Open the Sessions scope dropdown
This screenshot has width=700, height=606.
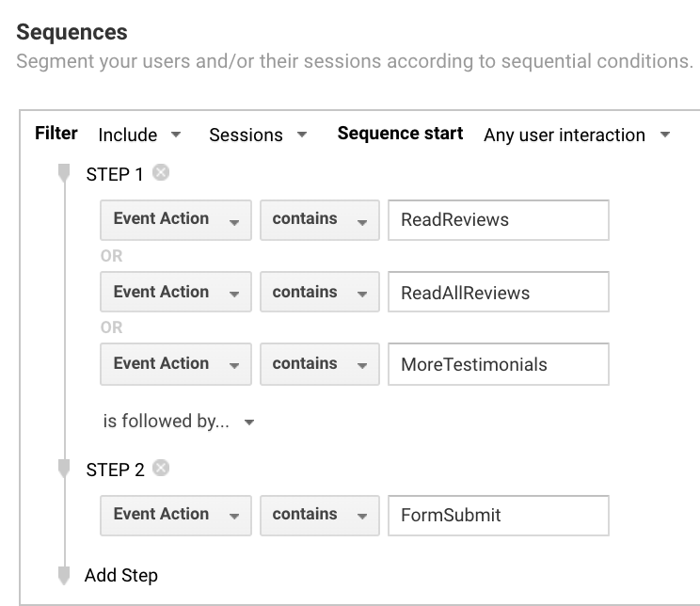point(258,135)
